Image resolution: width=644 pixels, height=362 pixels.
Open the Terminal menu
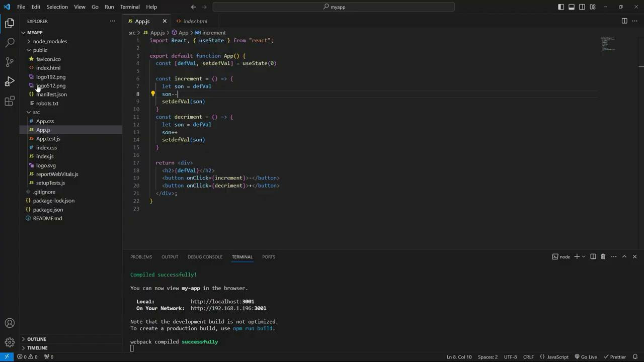129,7
